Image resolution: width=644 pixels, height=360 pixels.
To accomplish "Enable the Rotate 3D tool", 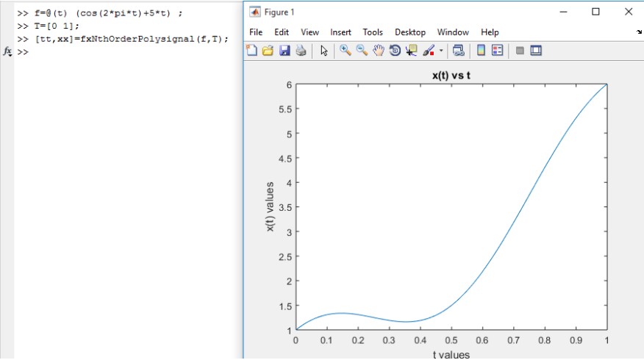I will click(x=395, y=51).
